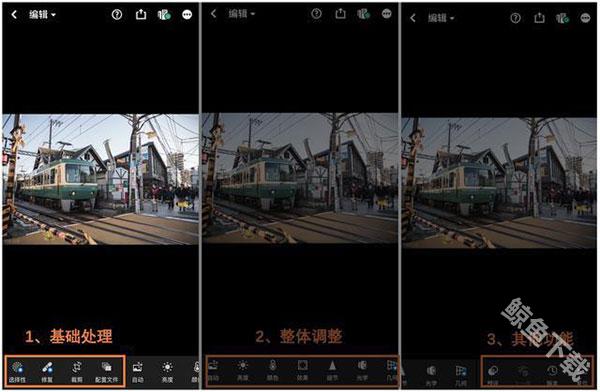Open the 颜色 color tool on the middle screen
600x392 pixels.
272,371
